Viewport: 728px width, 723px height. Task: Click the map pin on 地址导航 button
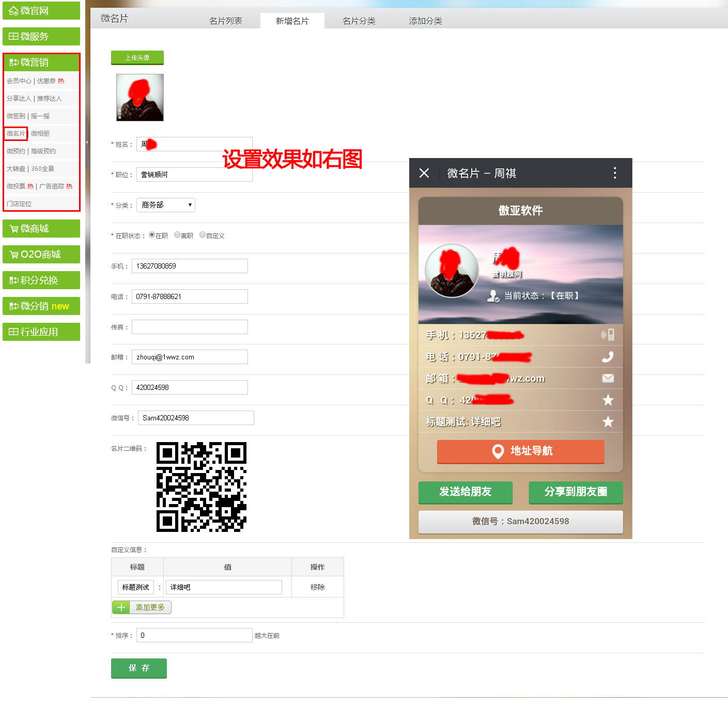coord(498,451)
